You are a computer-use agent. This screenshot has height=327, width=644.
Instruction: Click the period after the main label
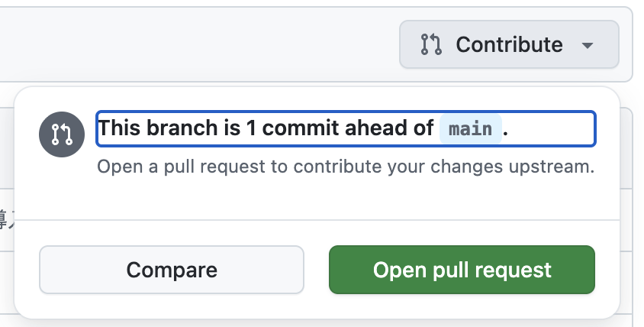[506, 129]
